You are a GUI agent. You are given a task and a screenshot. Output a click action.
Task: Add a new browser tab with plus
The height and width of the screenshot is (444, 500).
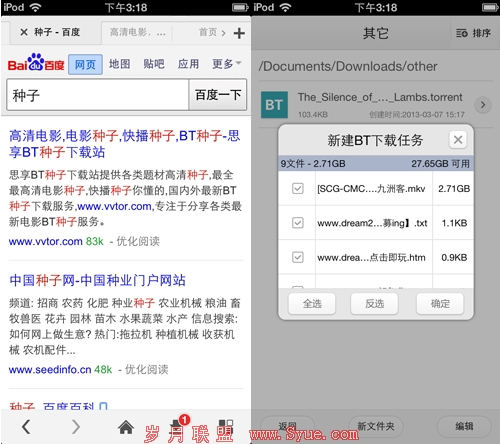(x=239, y=33)
